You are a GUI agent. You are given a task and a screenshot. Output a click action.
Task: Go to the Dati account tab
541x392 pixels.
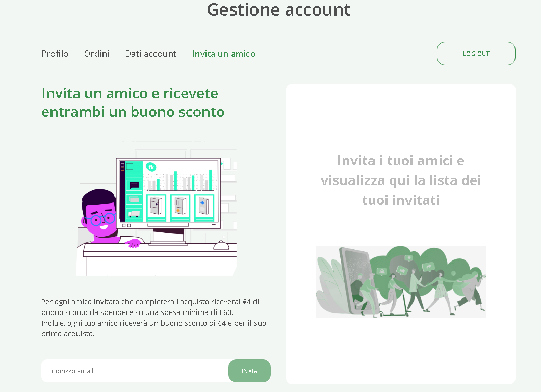coord(151,54)
